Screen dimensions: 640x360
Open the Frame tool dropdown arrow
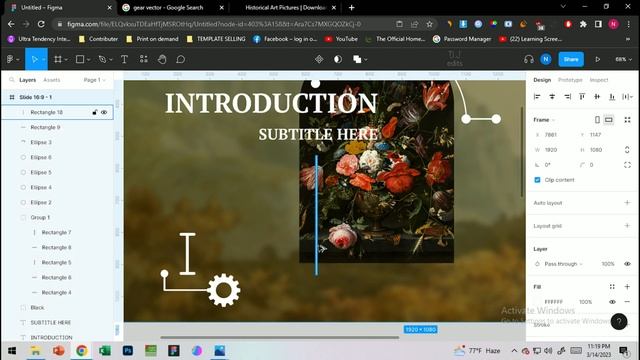tap(66, 60)
